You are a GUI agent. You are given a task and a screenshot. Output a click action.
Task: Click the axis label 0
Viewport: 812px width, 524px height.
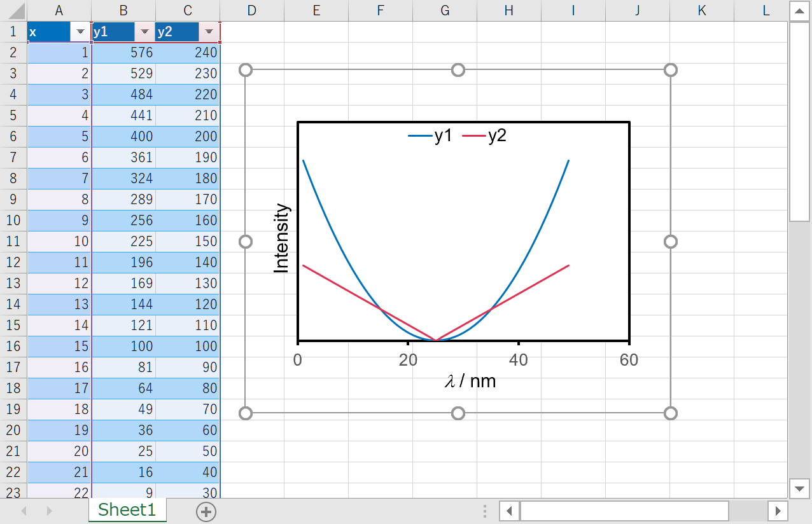click(x=298, y=360)
